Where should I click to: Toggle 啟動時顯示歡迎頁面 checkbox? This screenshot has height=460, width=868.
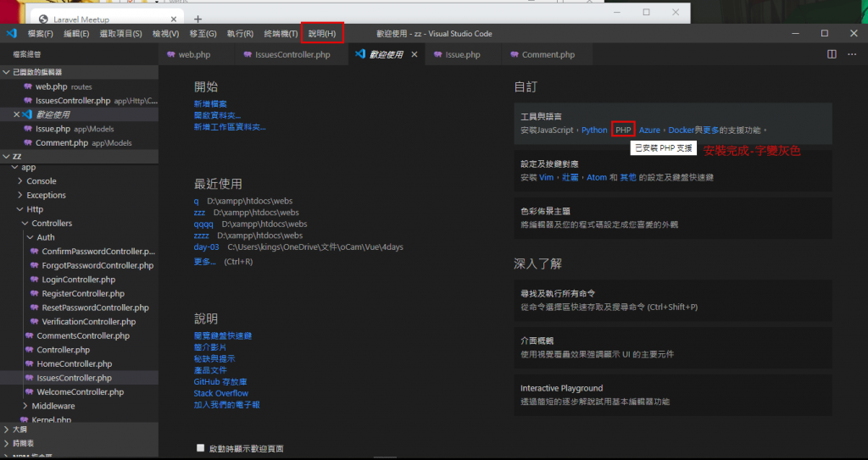(200, 448)
